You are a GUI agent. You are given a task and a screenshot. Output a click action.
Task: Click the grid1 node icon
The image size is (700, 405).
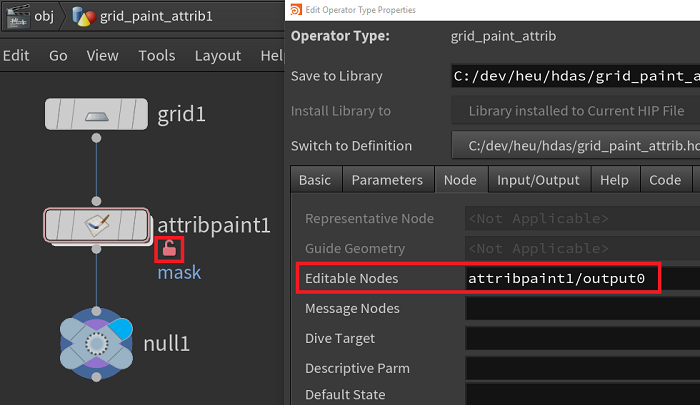click(x=96, y=114)
